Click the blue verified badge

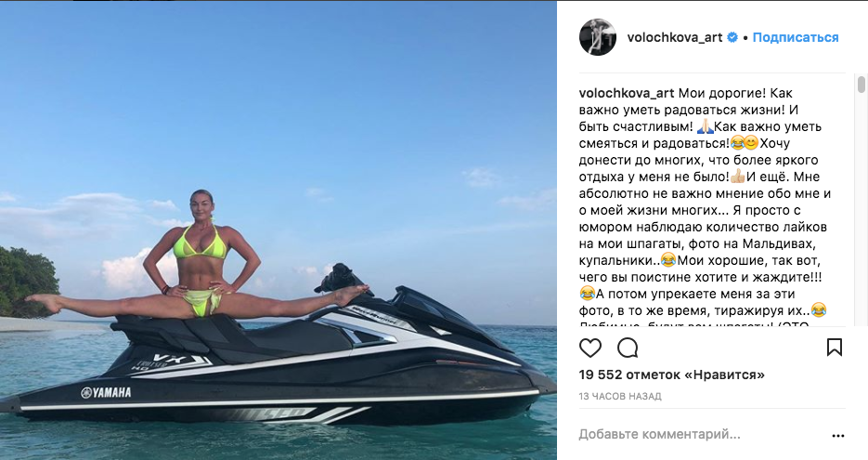[x=732, y=38]
